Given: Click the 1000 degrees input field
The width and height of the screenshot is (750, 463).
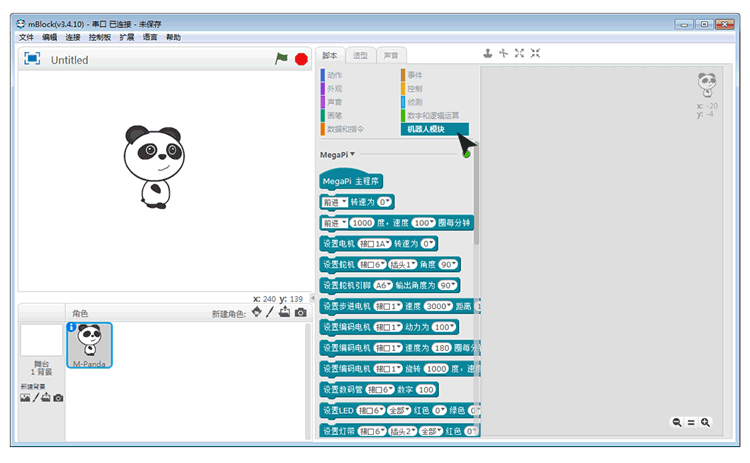Looking at the screenshot, I should click(362, 223).
